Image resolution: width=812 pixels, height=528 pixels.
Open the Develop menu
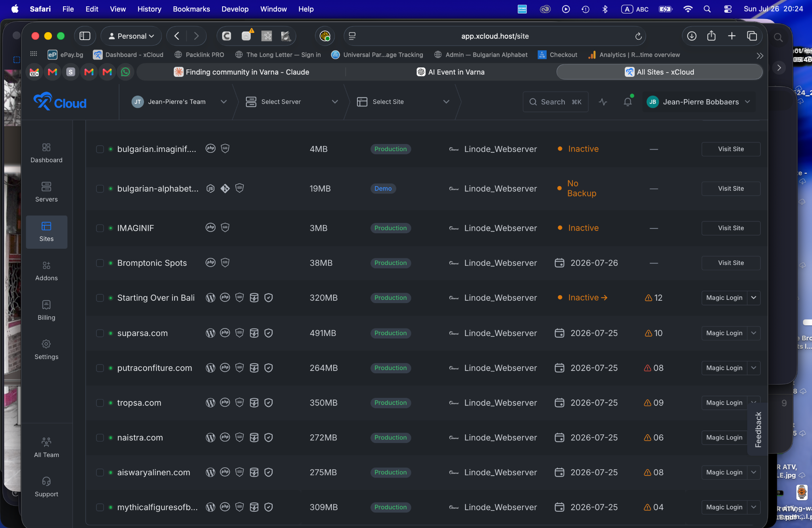pos(235,9)
